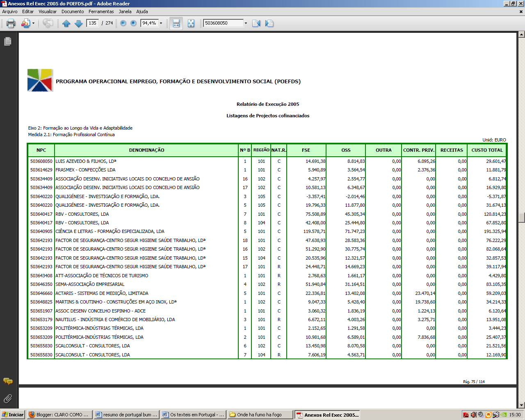Viewport: 525px width, 420px height.
Task: Open the Documento menu
Action: pyautogui.click(x=73, y=11)
